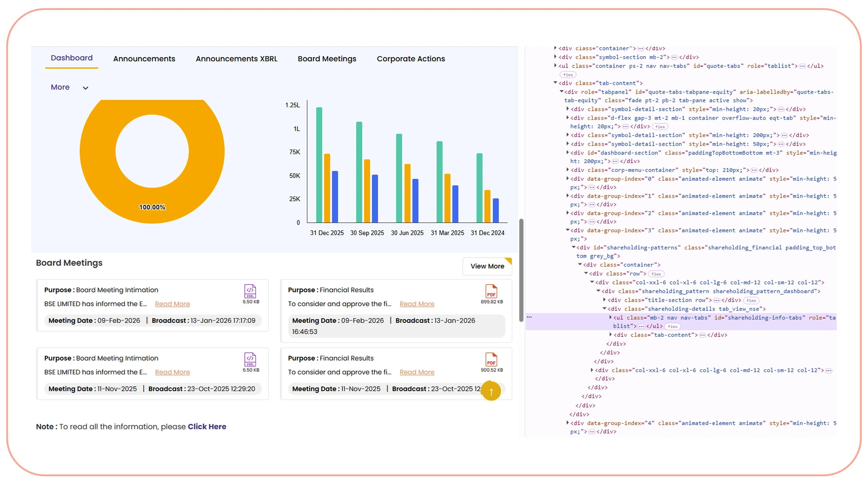Viewport: 868px width, 484px height.
Task: Click View More for Board Meetings
Action: click(487, 266)
